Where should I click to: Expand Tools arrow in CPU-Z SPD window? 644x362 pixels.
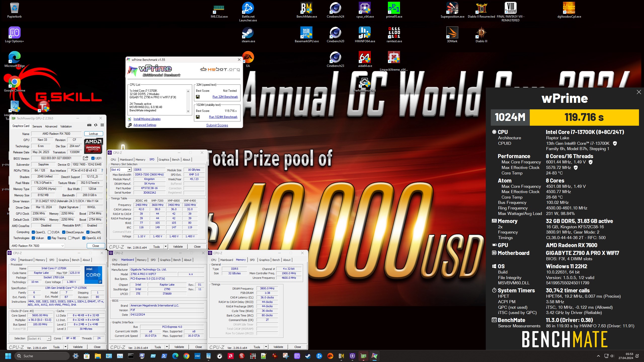coord(166,247)
